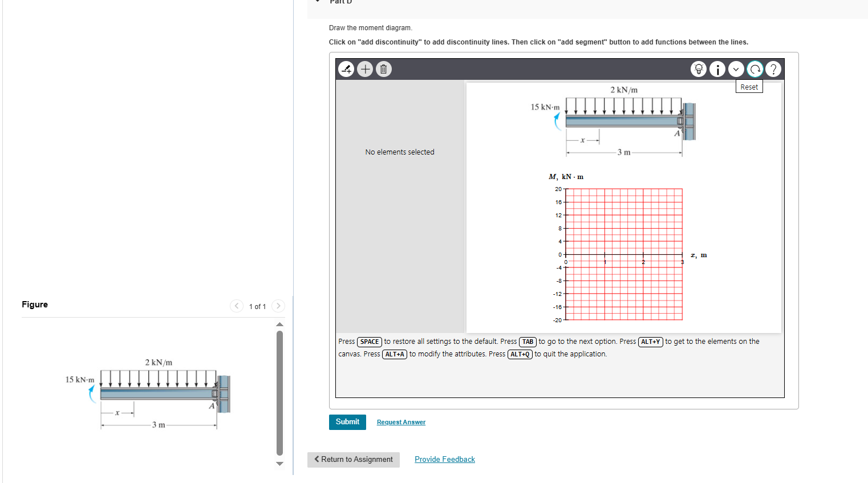This screenshot has width=868, height=483.
Task: Click the info icon in the toolbar
Action: pyautogui.click(x=716, y=69)
